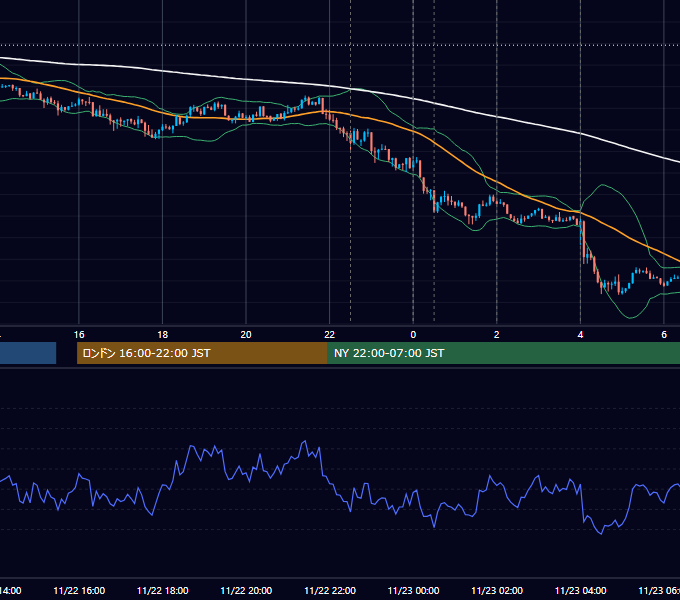Click the hour label 16 on upper time axis
680x600 pixels.
(79, 335)
